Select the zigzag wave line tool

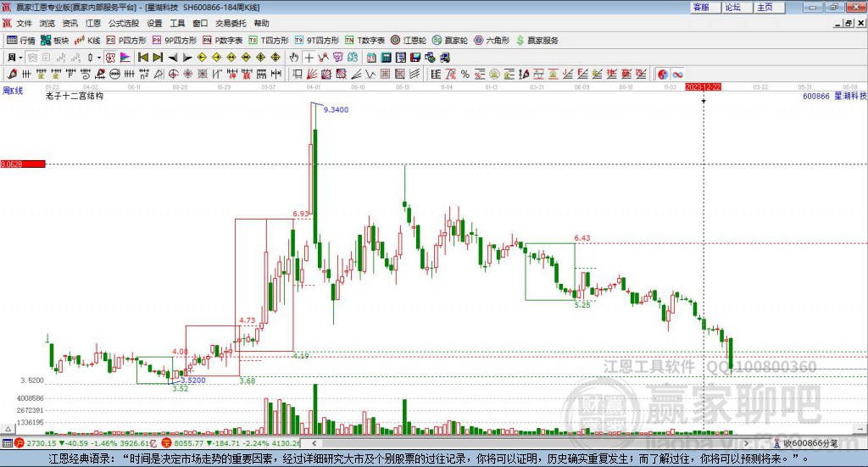click(370, 74)
